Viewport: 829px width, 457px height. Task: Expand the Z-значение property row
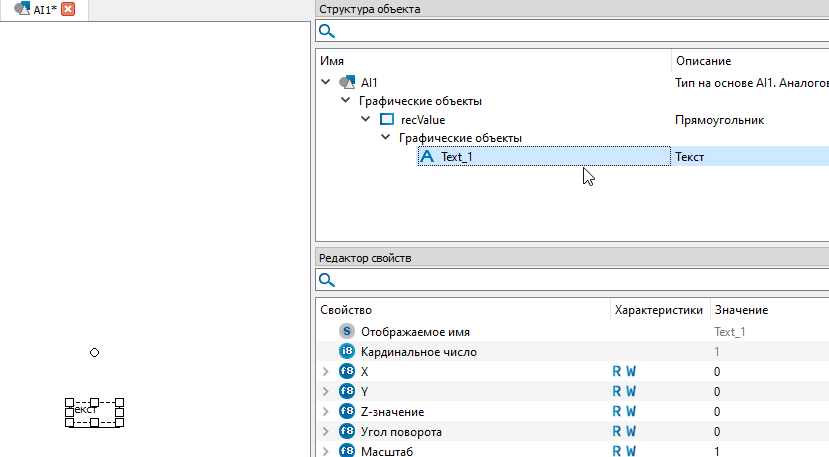tap(325, 411)
